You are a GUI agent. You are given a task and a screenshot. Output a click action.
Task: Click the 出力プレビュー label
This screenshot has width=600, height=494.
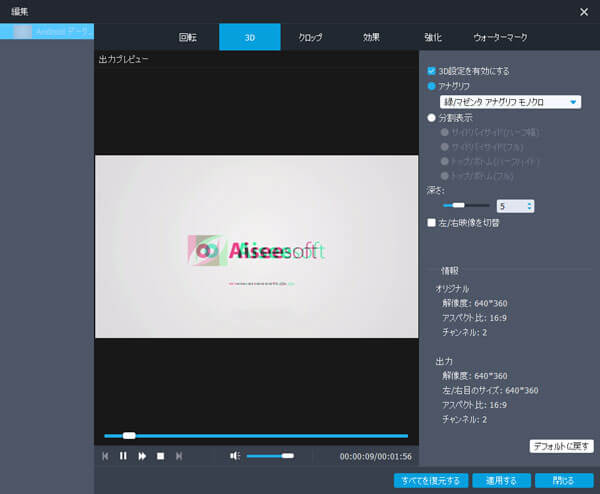(123, 59)
